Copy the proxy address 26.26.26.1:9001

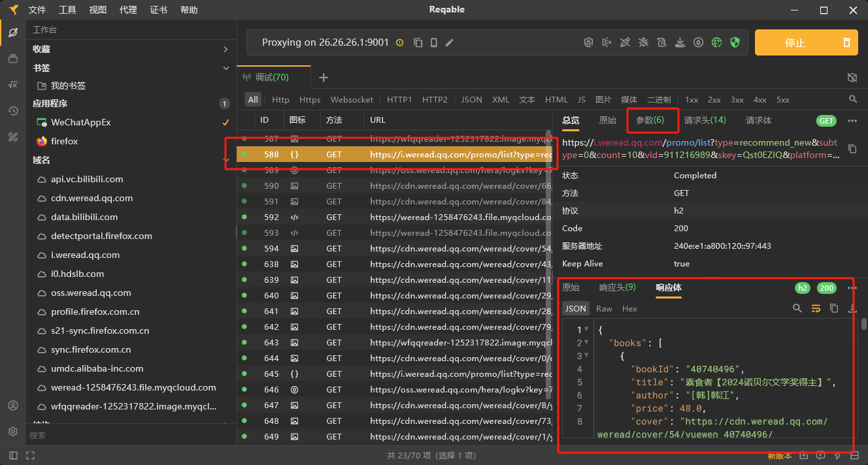point(418,42)
